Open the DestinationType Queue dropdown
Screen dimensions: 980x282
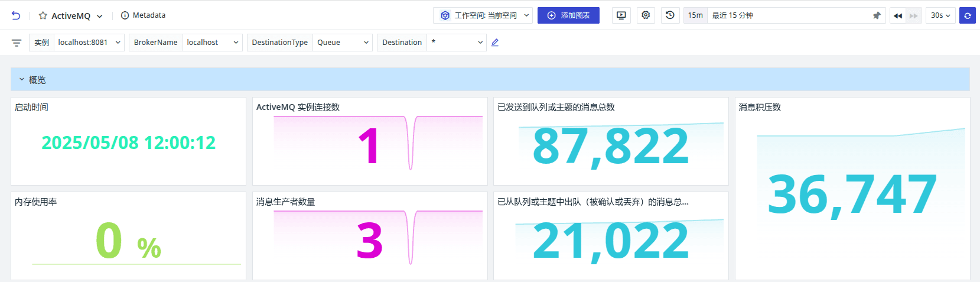tap(342, 43)
